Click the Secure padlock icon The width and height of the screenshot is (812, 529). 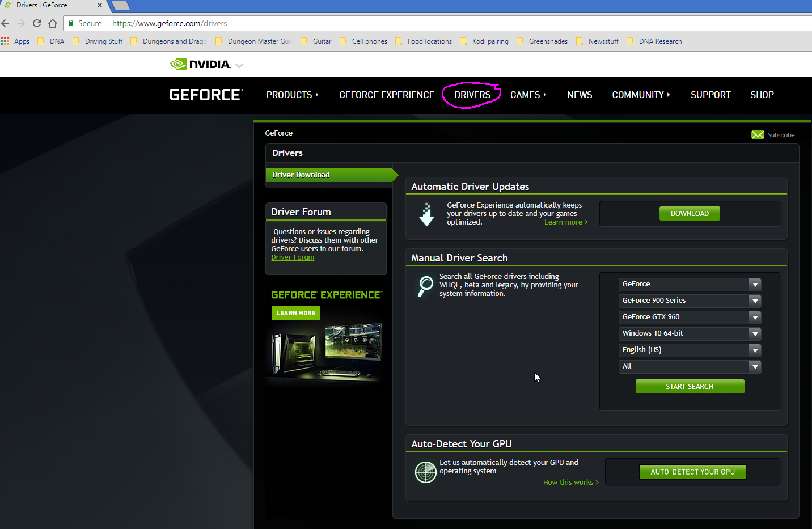71,23
